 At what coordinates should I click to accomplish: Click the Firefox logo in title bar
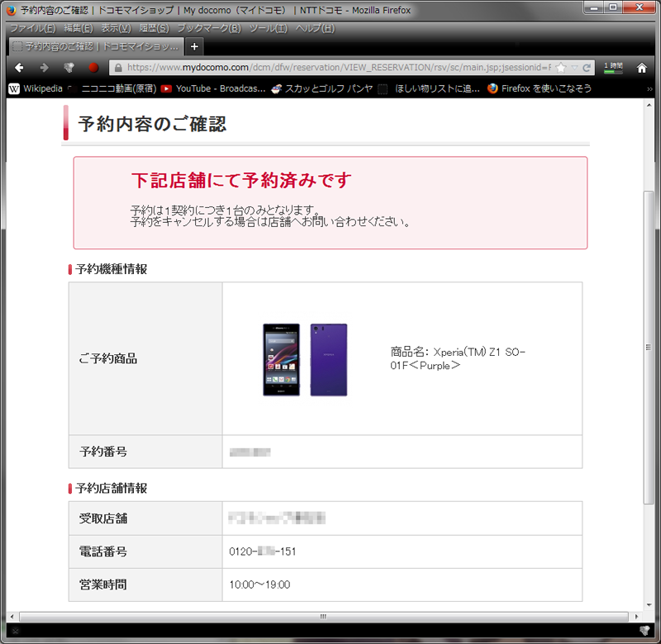(12, 10)
